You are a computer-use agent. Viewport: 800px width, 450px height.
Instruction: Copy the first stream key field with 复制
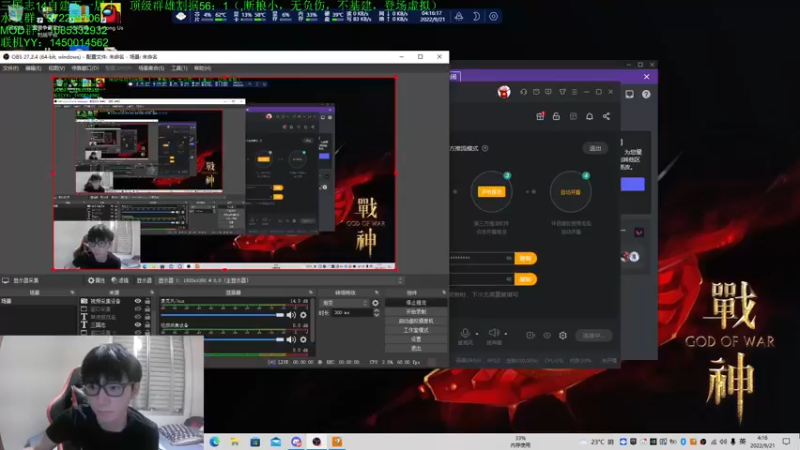pos(526,258)
